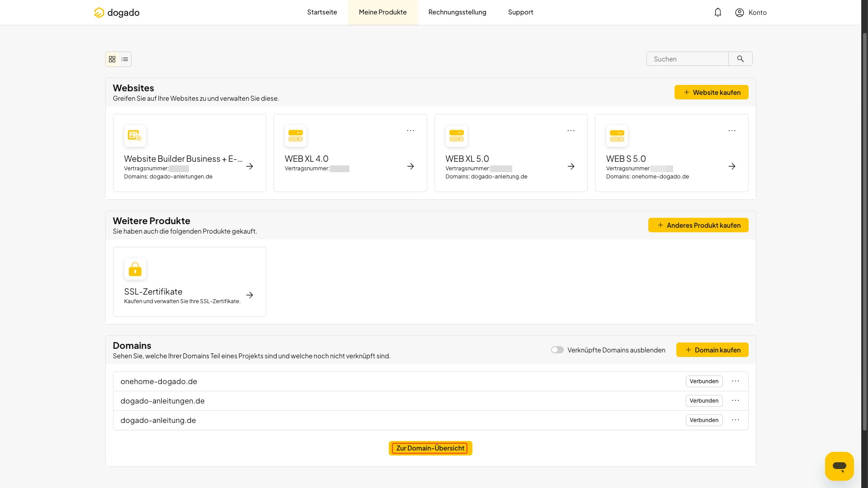Click the WEB S 5.0 server icon
The image size is (868, 488).
(x=617, y=136)
